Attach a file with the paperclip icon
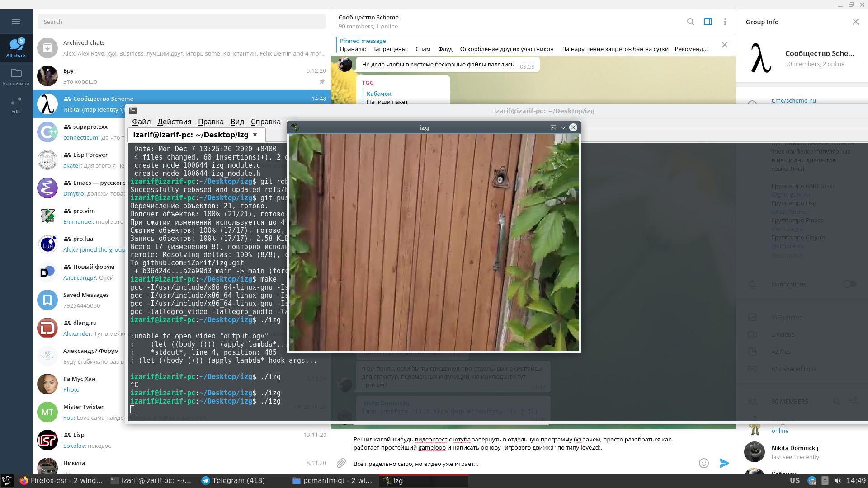This screenshot has width=868, height=488. 341,463
